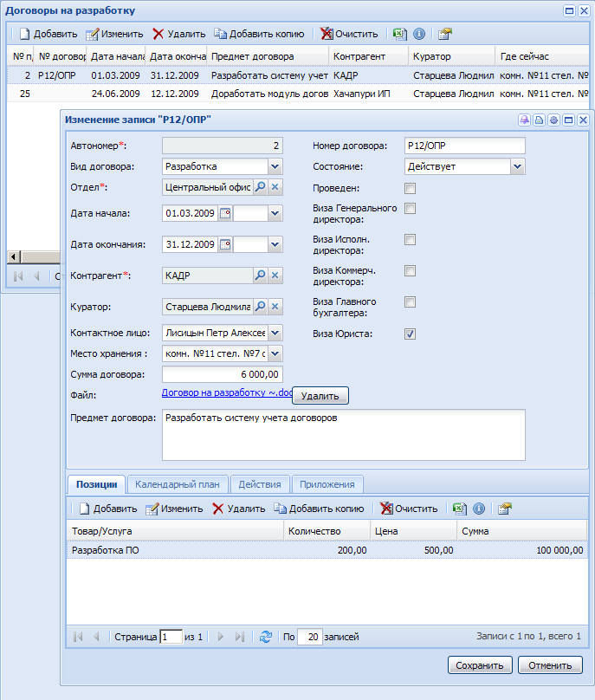Image resolution: width=595 pixels, height=700 pixels.
Task: Uncheck the Виза Юриста checkbox
Action: [411, 334]
